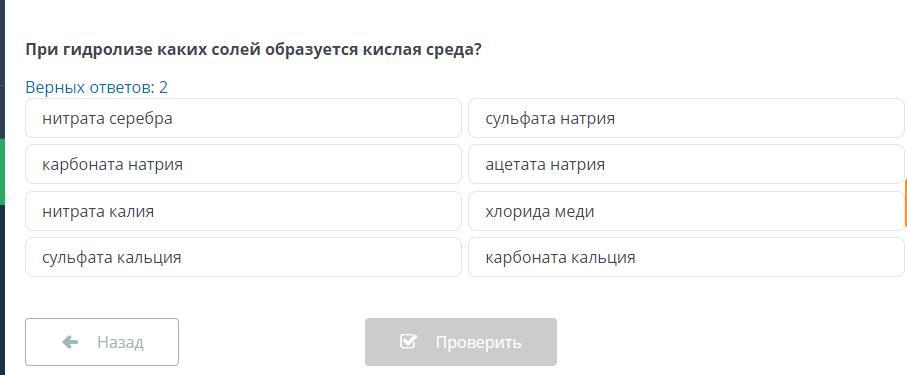Click the question text about кислая среда
Viewport: 907px width, 375px height.
click(253, 50)
